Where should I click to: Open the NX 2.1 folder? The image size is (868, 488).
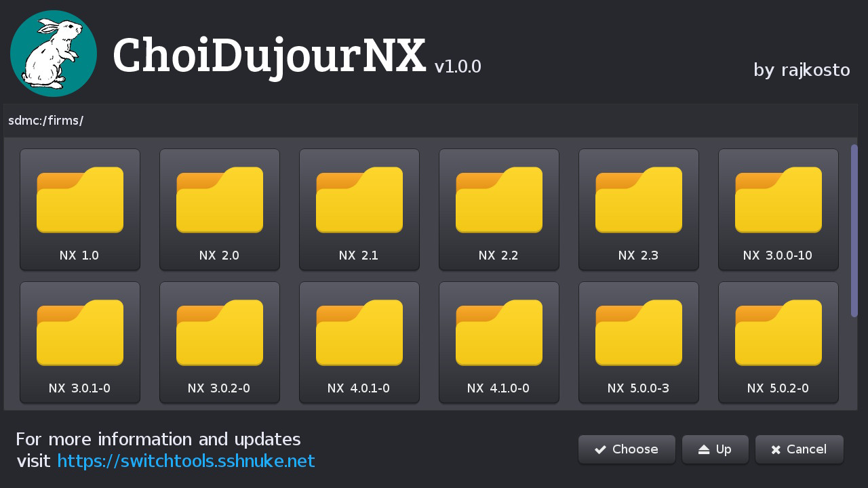(x=359, y=209)
